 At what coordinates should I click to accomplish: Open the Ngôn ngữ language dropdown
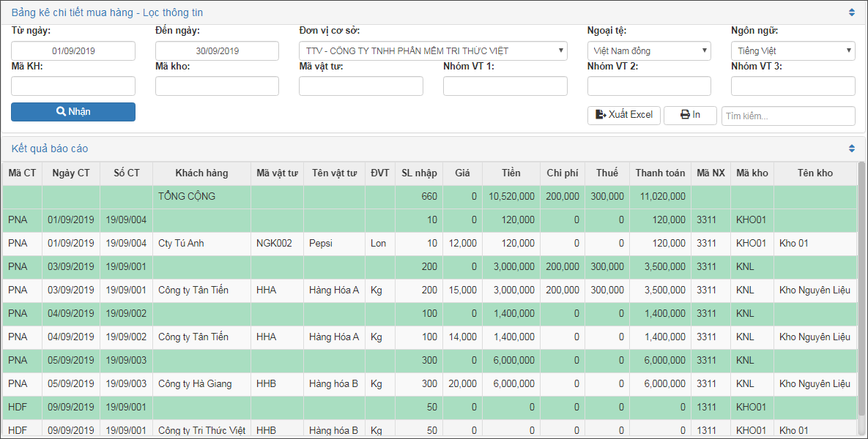pos(793,51)
